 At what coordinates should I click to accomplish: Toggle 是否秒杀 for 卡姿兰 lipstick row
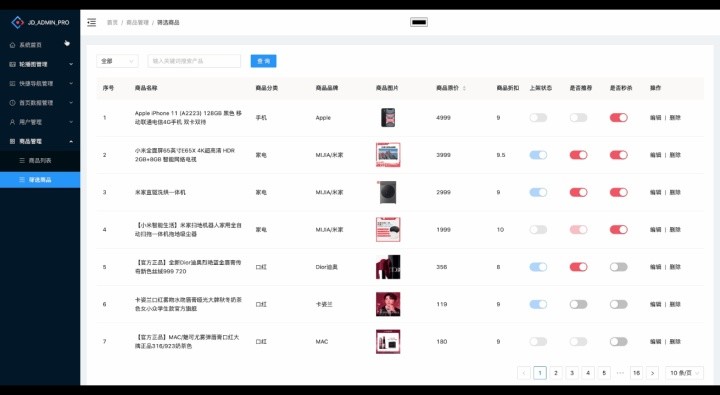pyautogui.click(x=619, y=304)
